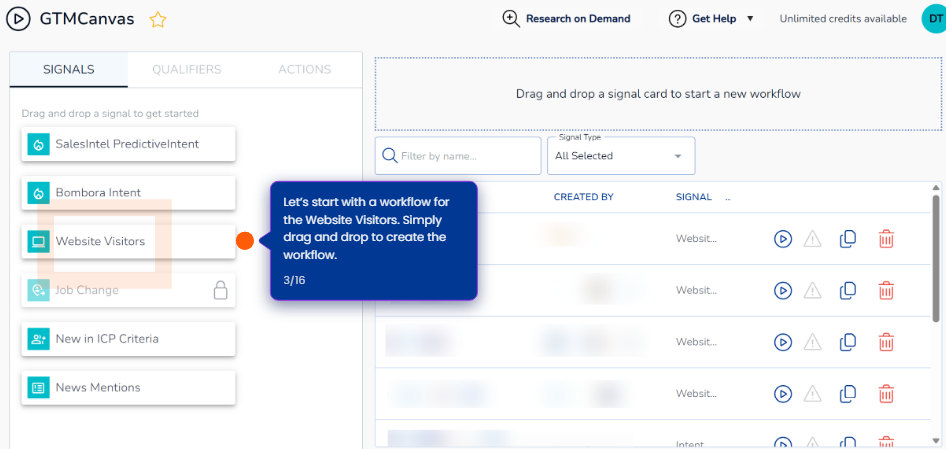Click the scrollbar up arrow
The image size is (946, 449).
936,187
